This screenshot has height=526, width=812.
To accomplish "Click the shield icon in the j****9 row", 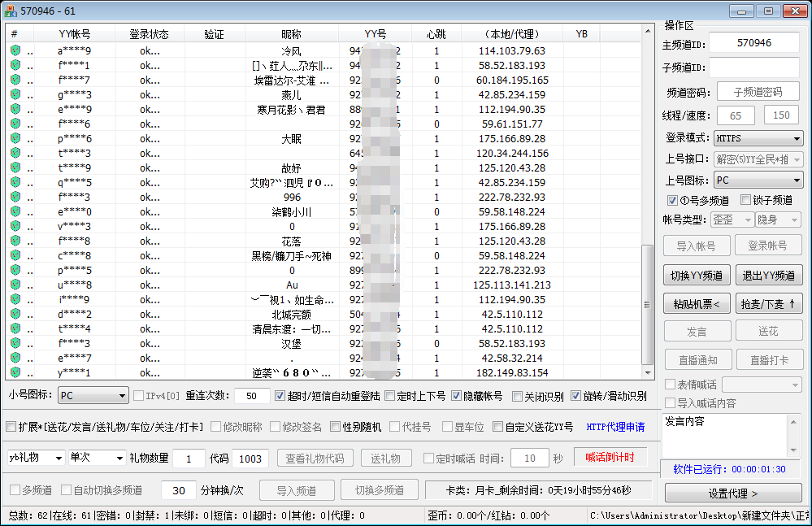I will pos(15,299).
